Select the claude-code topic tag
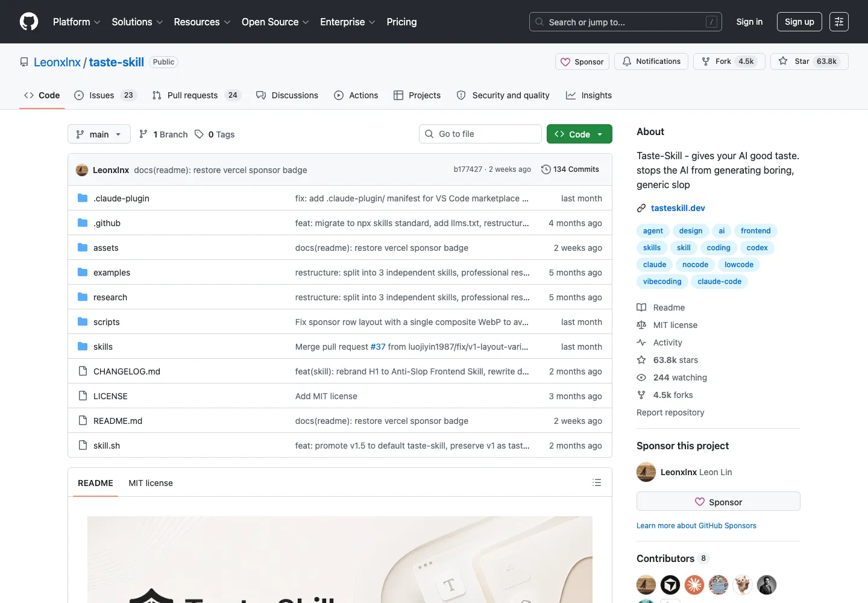 [719, 282]
